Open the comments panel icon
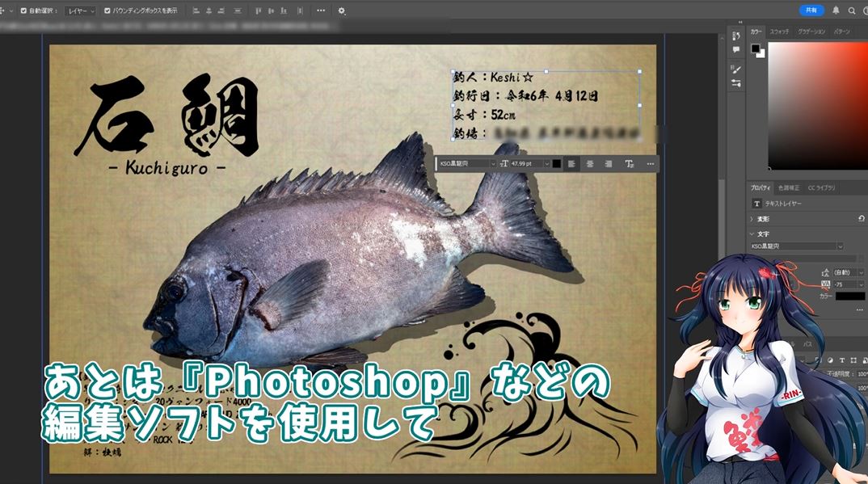The height and width of the screenshot is (484, 868). [x=736, y=50]
